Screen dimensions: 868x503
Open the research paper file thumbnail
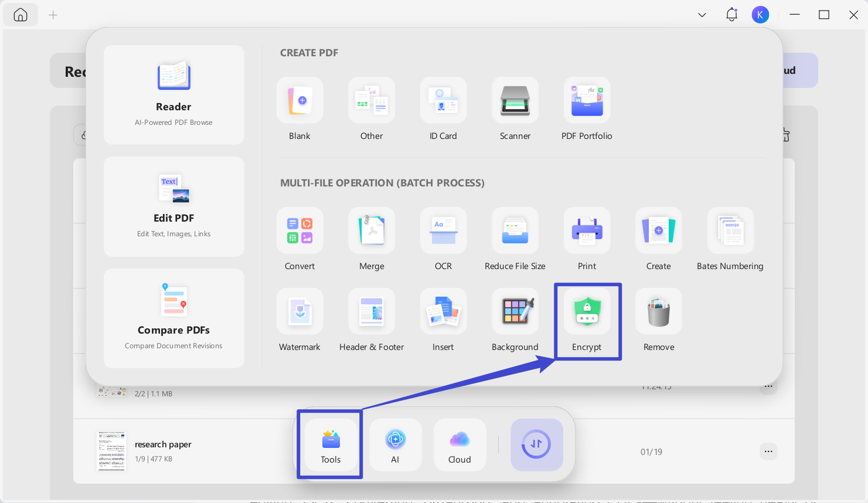[111, 451]
